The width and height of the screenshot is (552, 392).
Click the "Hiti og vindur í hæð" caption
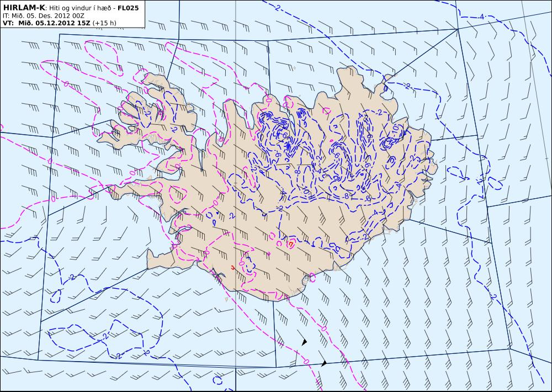(81, 8)
